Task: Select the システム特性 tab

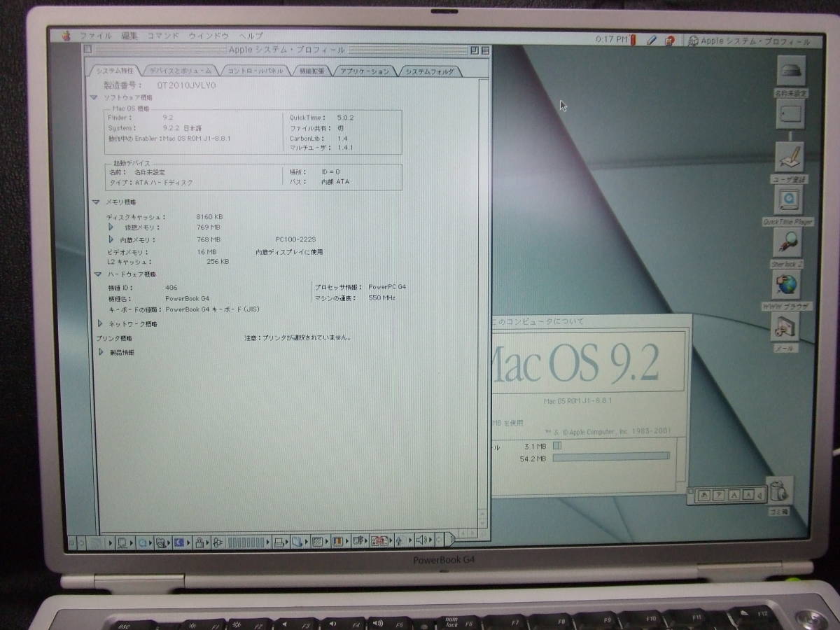Action: click(x=115, y=71)
